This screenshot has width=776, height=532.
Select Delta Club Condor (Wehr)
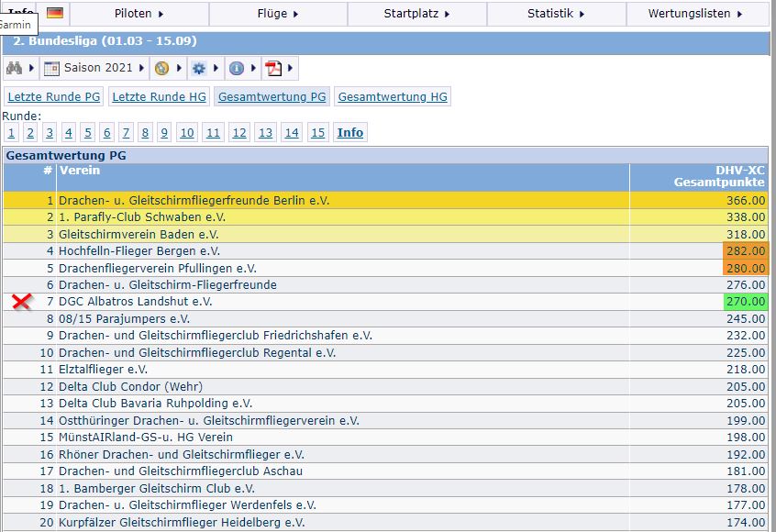pyautogui.click(x=130, y=386)
